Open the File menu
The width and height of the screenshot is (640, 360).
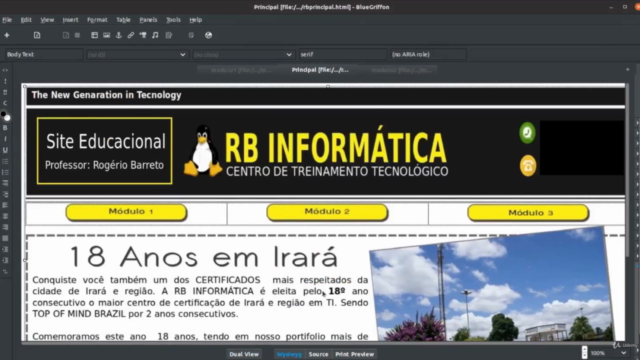tap(7, 20)
